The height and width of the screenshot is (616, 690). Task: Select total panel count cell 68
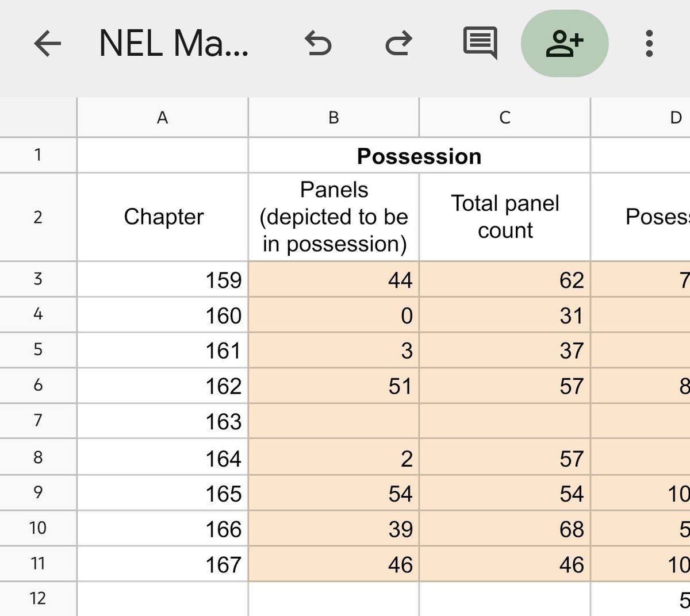(505, 528)
